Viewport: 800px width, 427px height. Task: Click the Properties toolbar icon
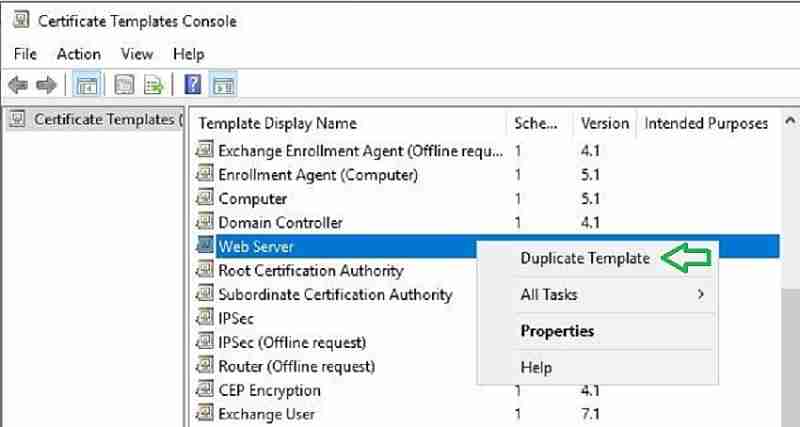pyautogui.click(x=124, y=85)
